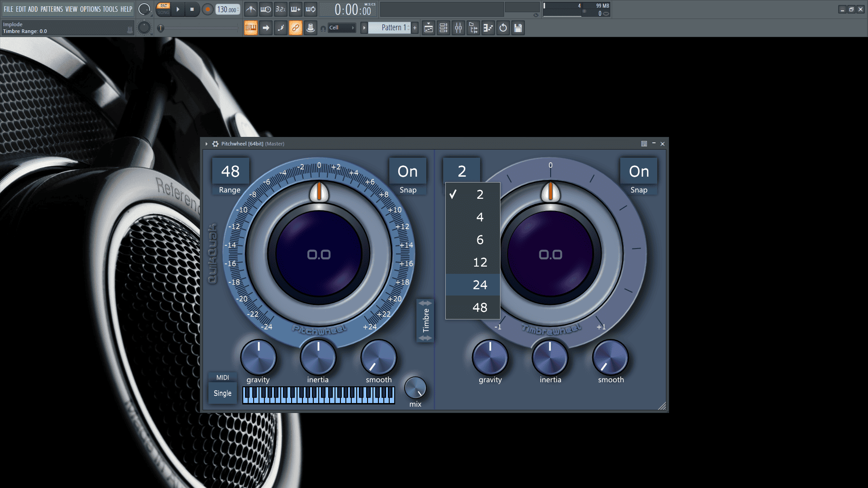Image resolution: width=868 pixels, height=488 pixels.
Task: Select checked option 2 in range list
Action: point(473,194)
